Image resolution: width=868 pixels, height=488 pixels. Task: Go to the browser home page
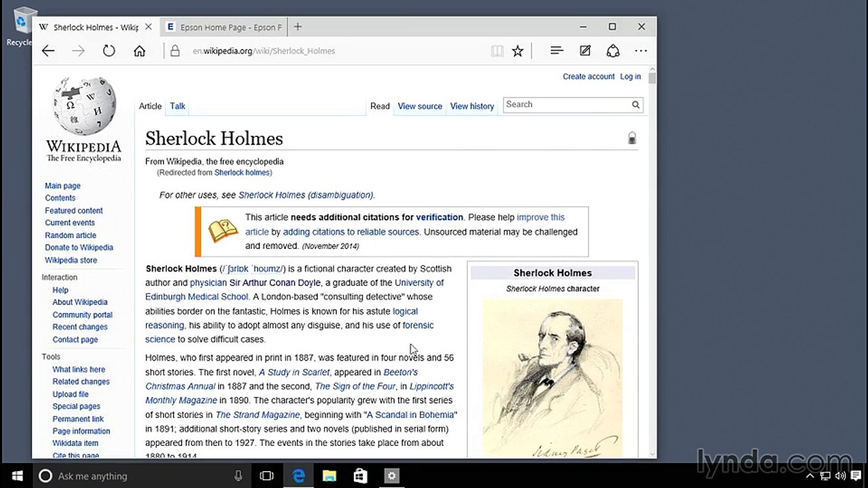(139, 51)
